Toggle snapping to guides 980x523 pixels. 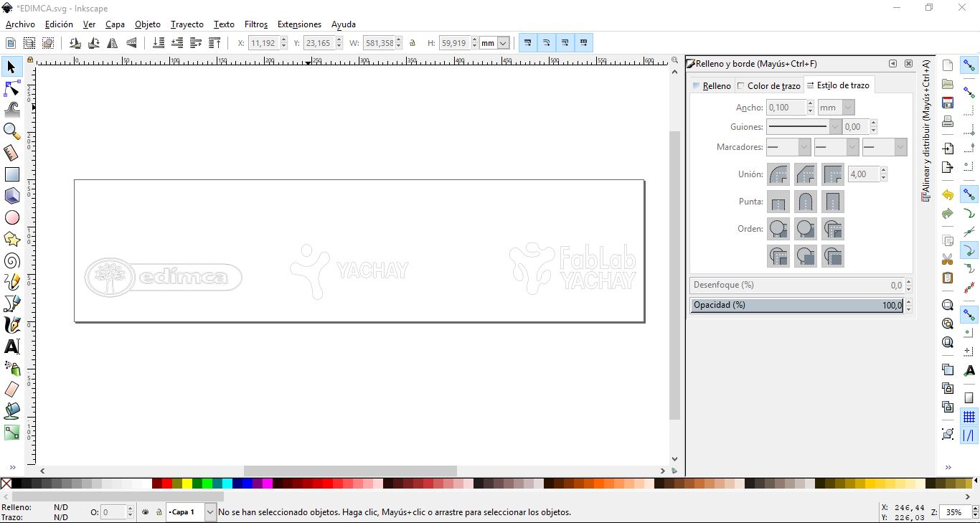969,435
